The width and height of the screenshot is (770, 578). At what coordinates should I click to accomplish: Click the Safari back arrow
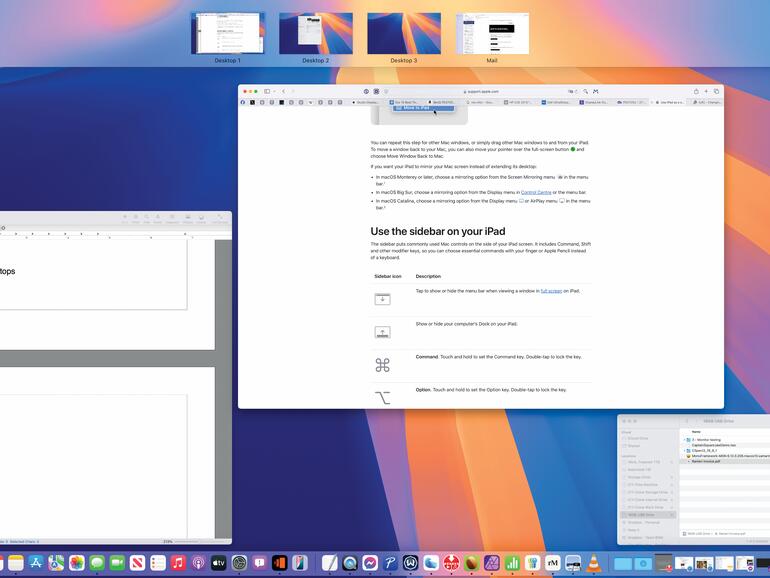click(283, 91)
